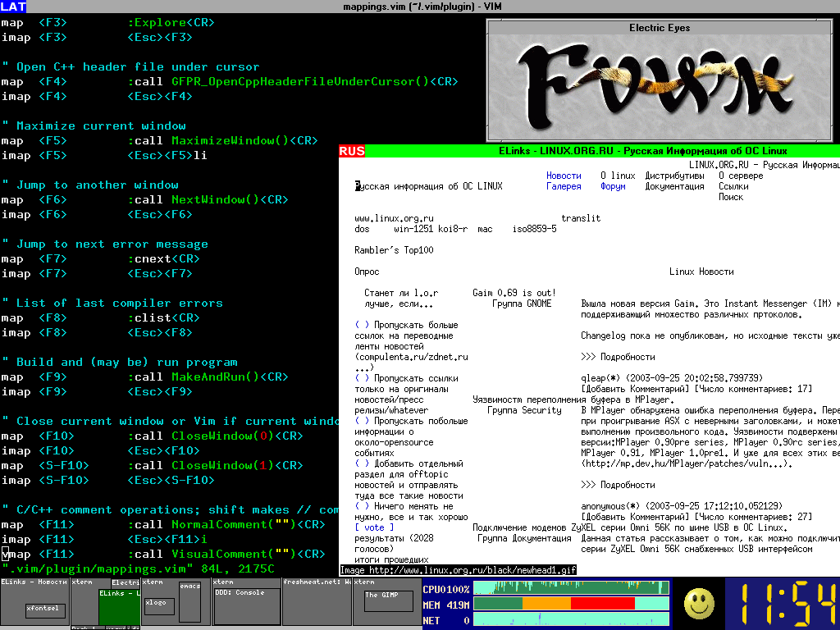Click the LAT keyboard layout indicator on Vim's titlebar
840x630 pixels.
13,7
